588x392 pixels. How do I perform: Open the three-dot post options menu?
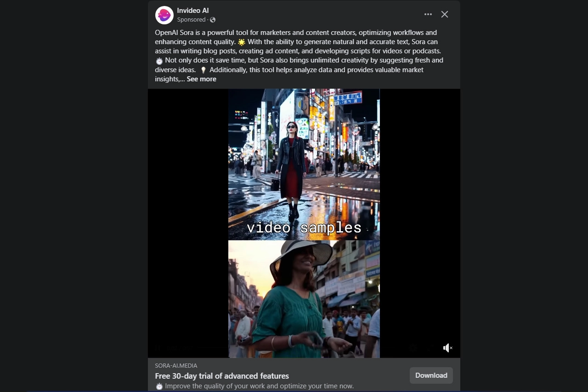pyautogui.click(x=428, y=14)
